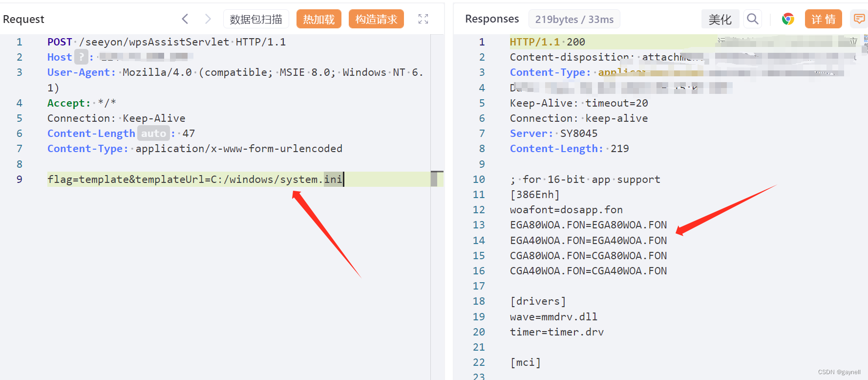Click line number 10 in the response gutter
868x380 pixels.
pyautogui.click(x=479, y=179)
